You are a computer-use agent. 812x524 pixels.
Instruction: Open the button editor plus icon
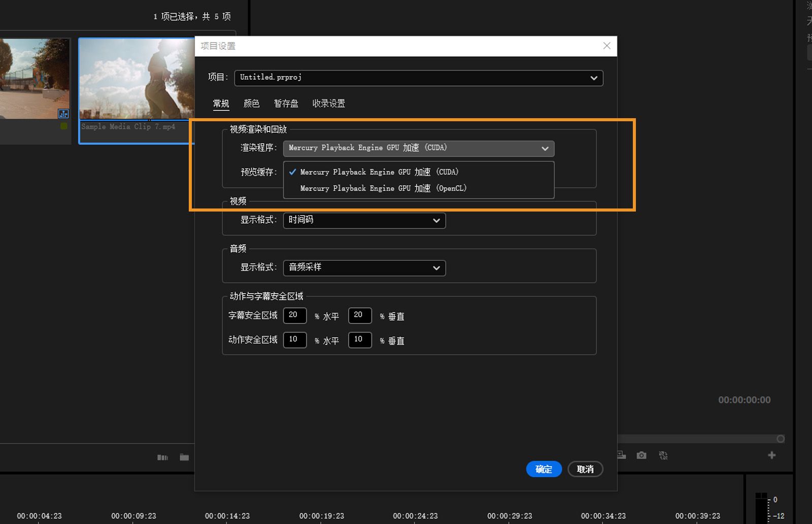click(772, 456)
